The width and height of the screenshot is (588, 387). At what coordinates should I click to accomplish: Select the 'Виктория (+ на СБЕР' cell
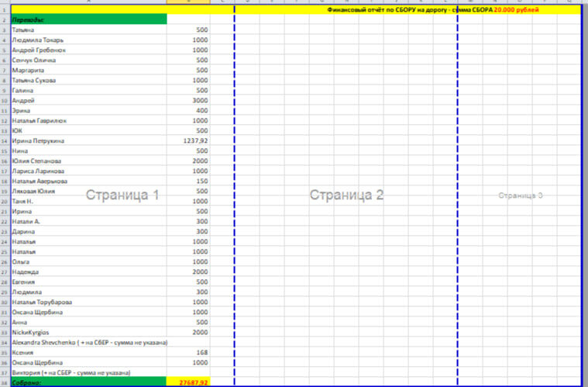click(89, 373)
